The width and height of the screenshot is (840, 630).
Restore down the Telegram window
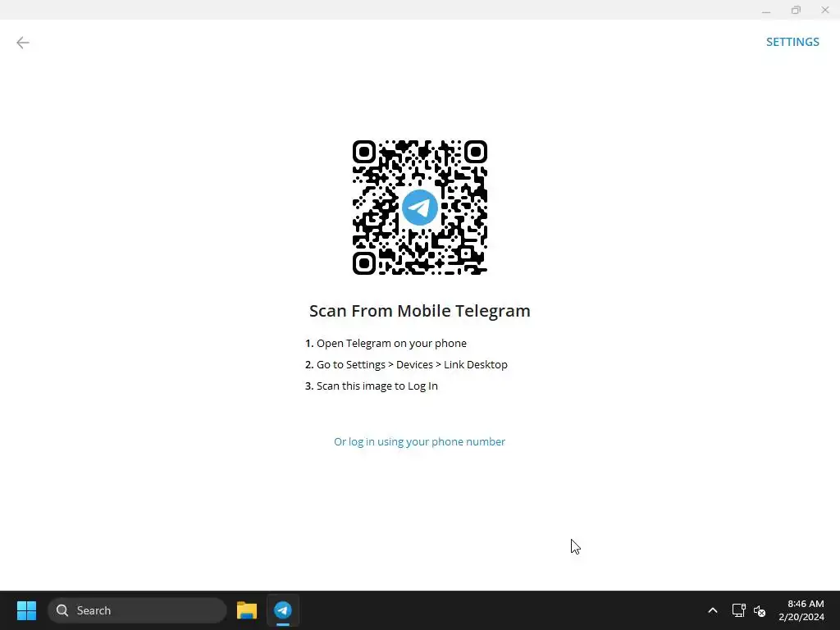coord(796,10)
